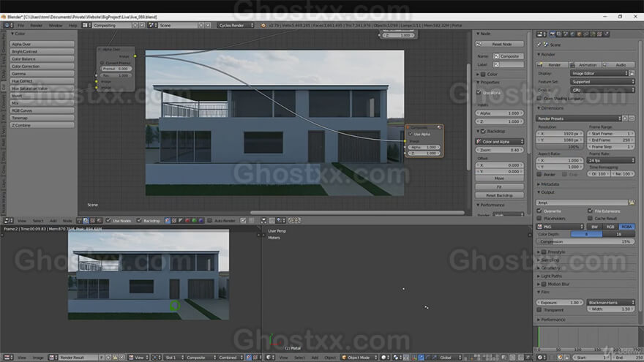Click the Reset Node button
This screenshot has width=644, height=362.
tap(500, 44)
